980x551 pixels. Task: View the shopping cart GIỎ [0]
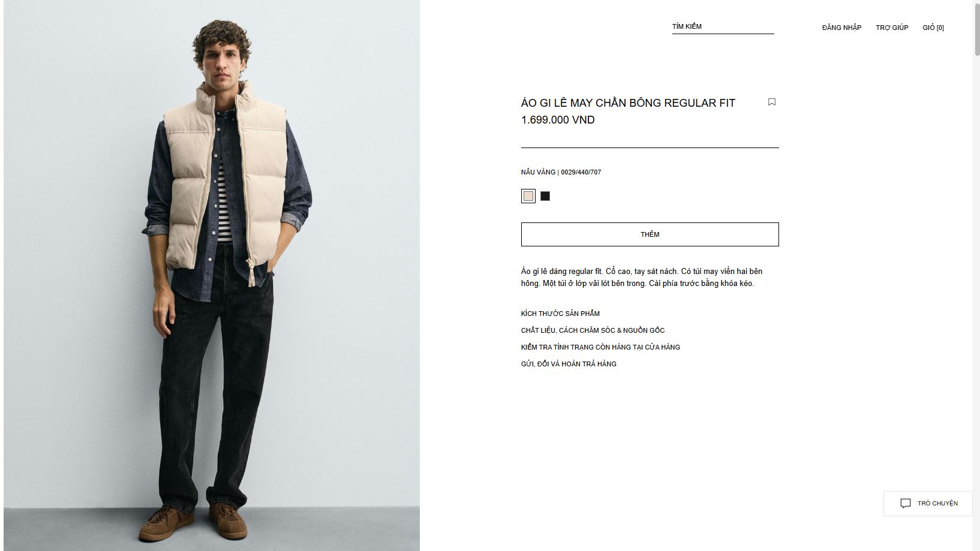pyautogui.click(x=933, y=28)
